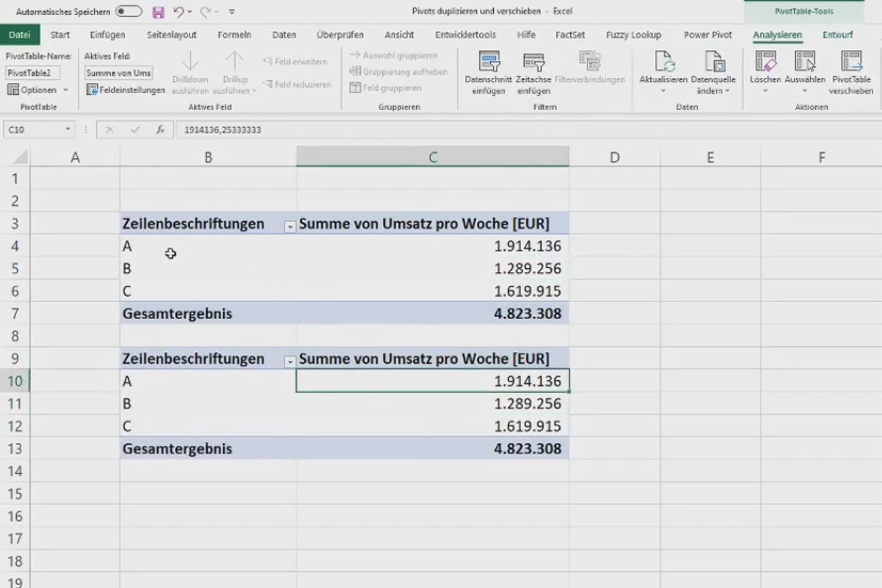Open the Datei menu

20,35
